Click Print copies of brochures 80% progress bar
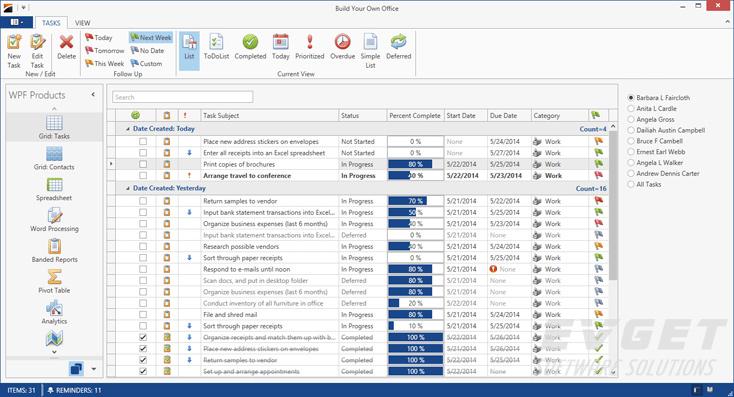Image resolution: width=734 pixels, height=397 pixels. point(415,164)
